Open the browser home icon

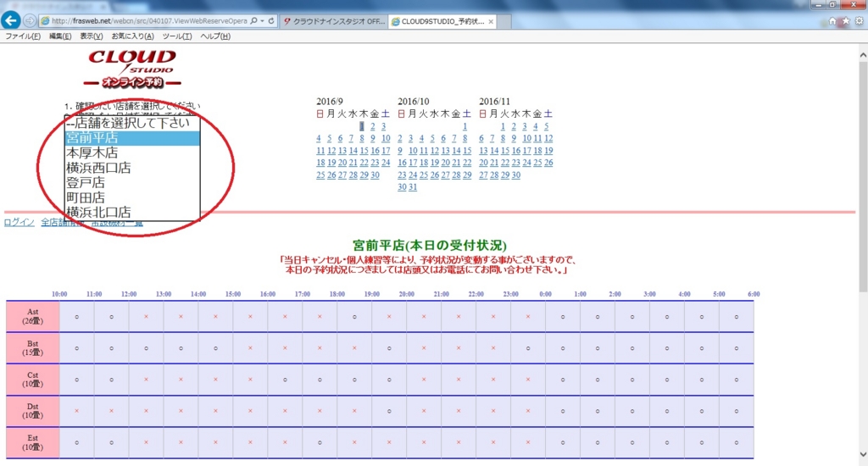(x=832, y=21)
